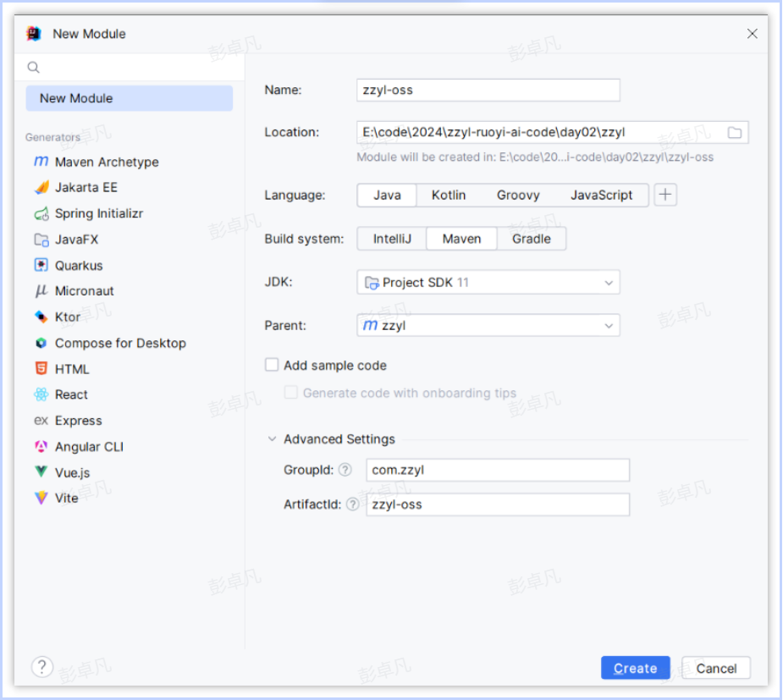Click the Cancel button

716,668
